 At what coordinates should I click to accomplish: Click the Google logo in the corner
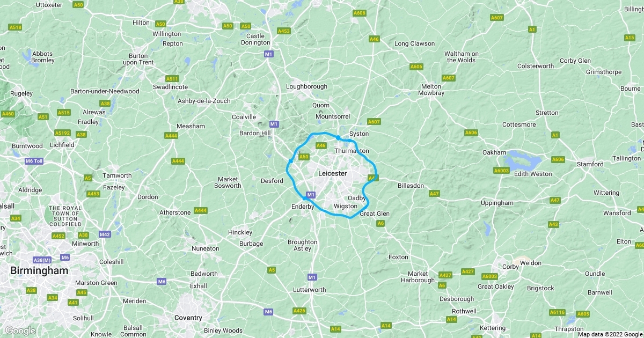point(20,330)
